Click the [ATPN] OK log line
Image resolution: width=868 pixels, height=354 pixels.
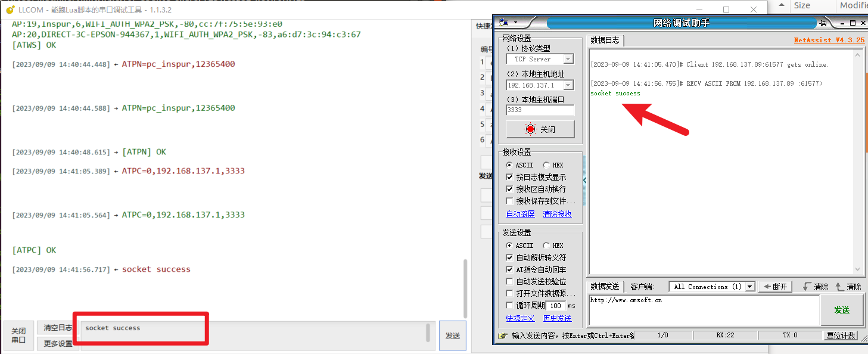[x=144, y=152]
